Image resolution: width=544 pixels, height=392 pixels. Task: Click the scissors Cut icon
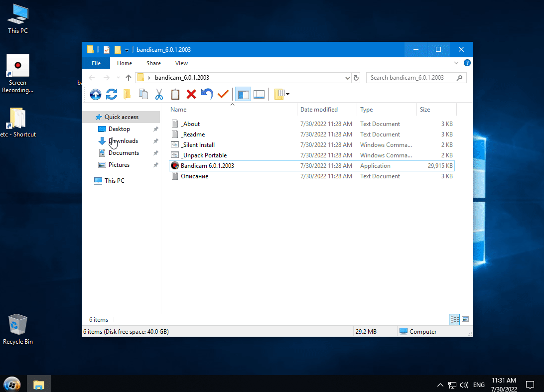click(x=159, y=94)
